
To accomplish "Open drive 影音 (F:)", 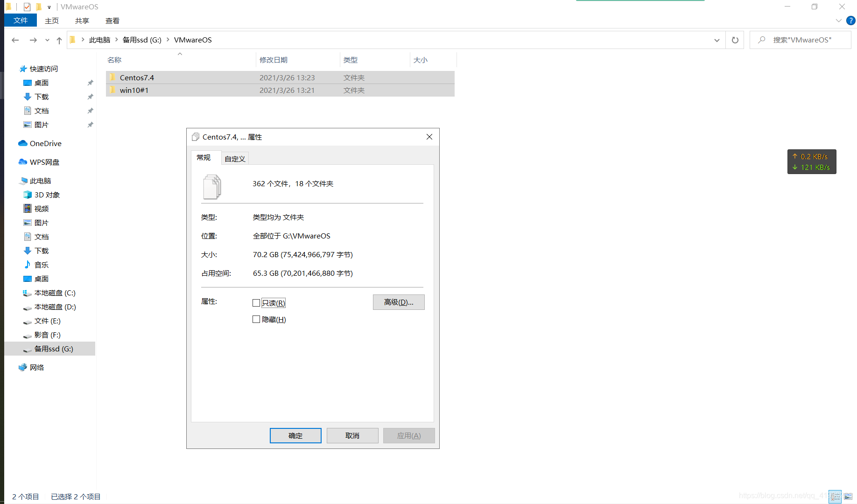I will point(47,335).
